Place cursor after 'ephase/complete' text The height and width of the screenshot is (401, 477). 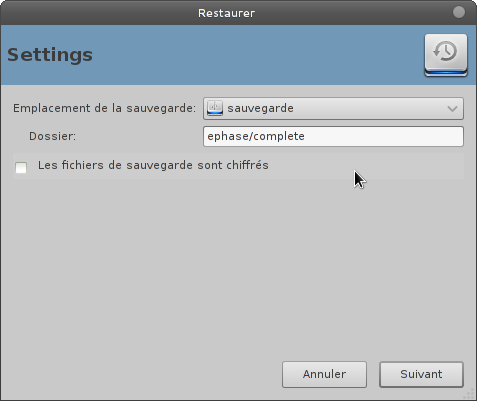point(305,136)
